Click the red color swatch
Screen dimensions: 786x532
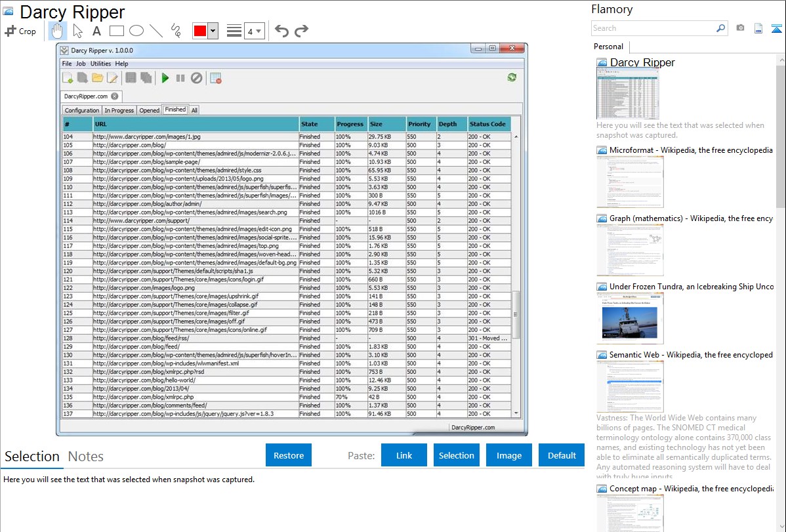[200, 31]
